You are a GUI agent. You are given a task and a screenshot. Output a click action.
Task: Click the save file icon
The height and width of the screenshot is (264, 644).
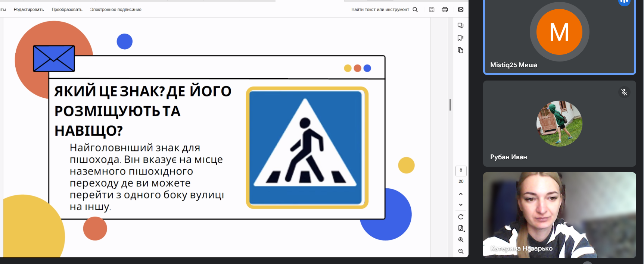click(x=432, y=10)
